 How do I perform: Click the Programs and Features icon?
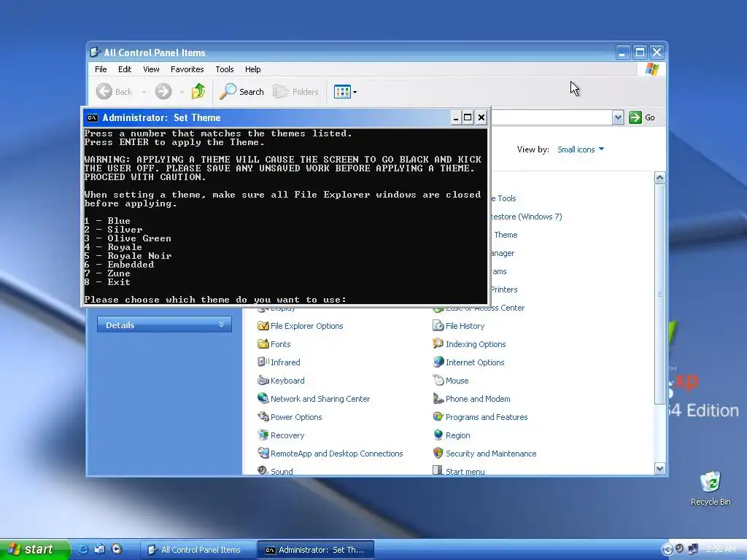[x=438, y=416]
